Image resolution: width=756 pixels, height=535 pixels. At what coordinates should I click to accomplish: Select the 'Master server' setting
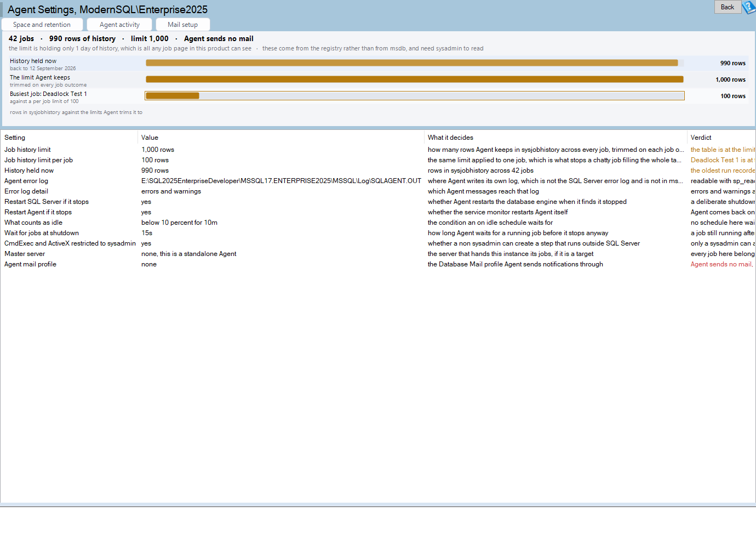(25, 254)
